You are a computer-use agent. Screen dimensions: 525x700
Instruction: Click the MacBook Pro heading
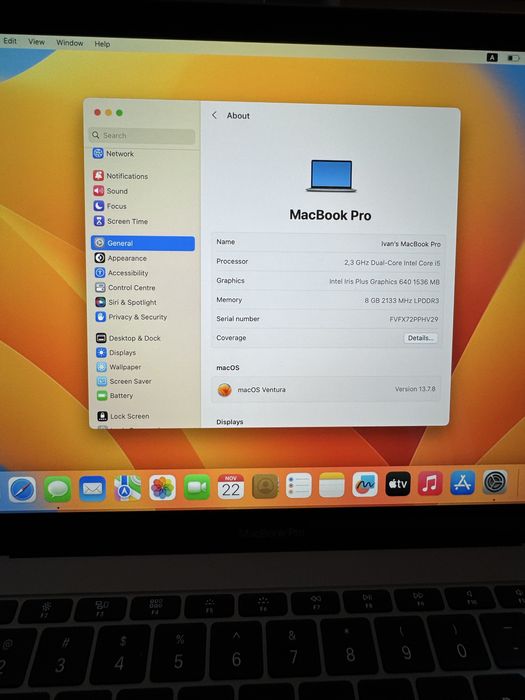[330, 215]
